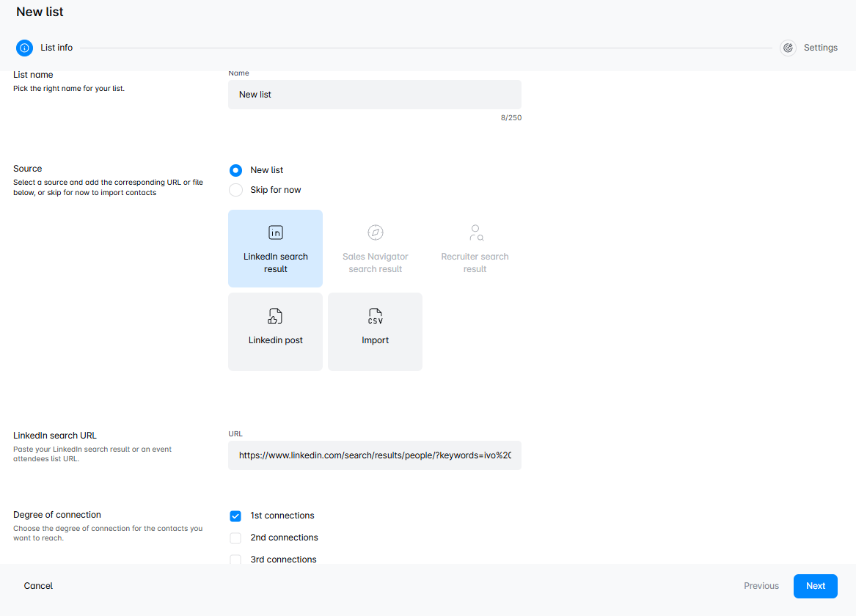Tick the 3rd connections checkbox

coord(235,560)
